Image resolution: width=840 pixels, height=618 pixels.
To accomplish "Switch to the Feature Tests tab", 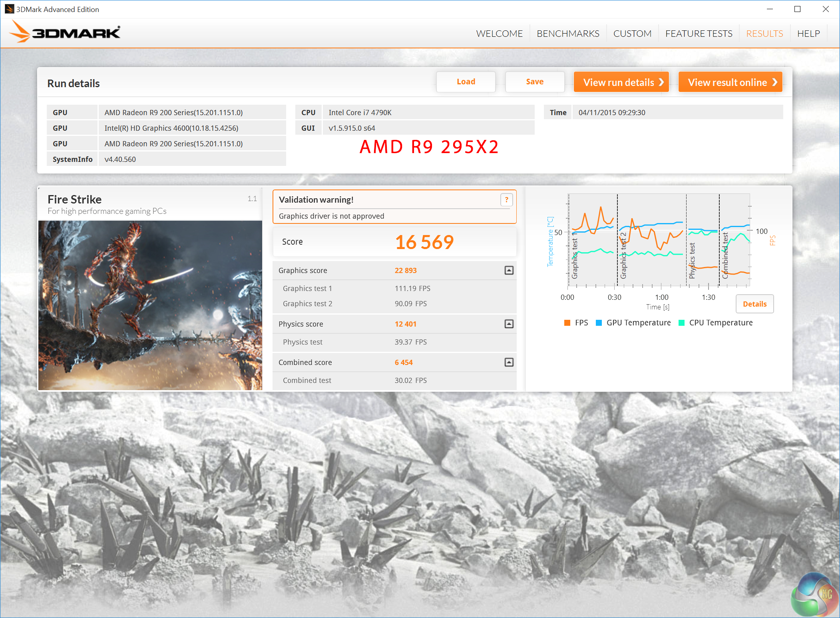I will tap(699, 34).
